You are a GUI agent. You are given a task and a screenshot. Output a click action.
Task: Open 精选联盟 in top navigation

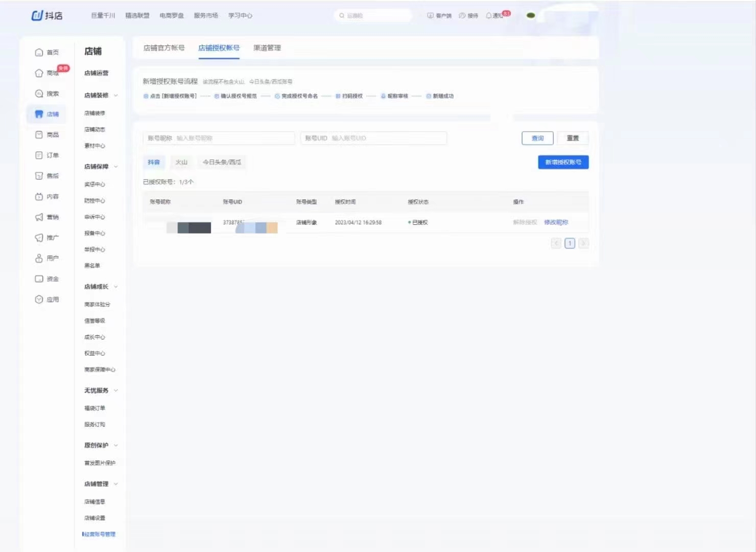(137, 16)
